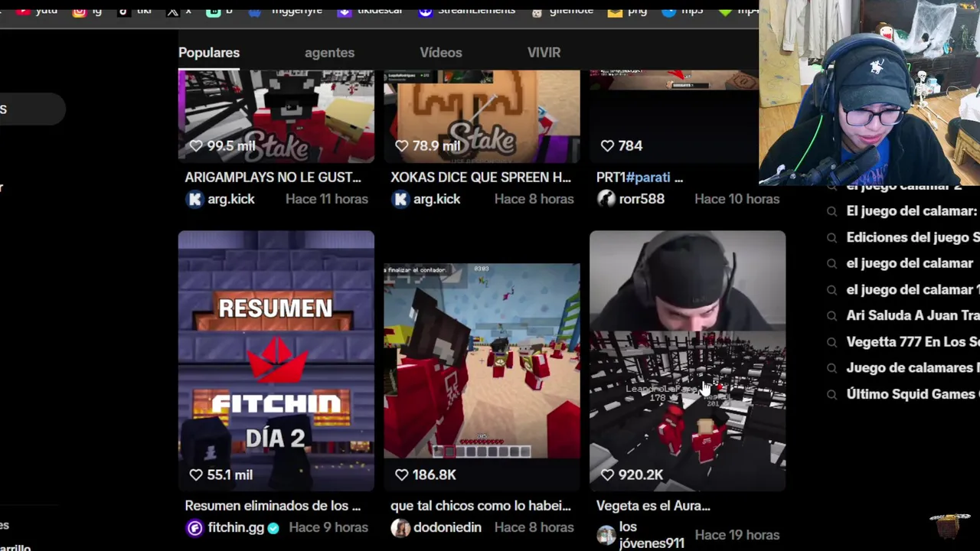980x551 pixels.
Task: Visit the dodoniedin username link
Action: 447,527
